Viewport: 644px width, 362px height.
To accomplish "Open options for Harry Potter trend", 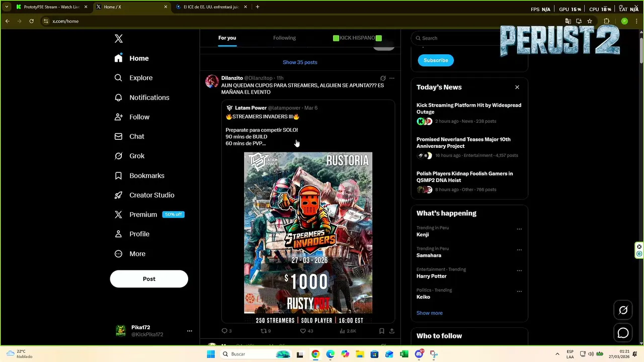I will 519,270.
